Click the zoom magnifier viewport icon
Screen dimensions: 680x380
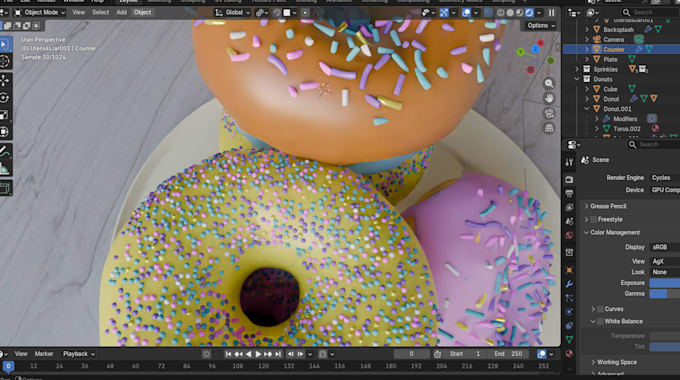pos(549,83)
